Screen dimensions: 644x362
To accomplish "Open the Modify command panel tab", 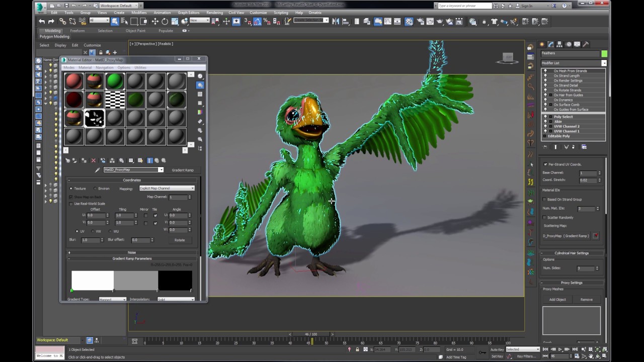I will click(551, 44).
